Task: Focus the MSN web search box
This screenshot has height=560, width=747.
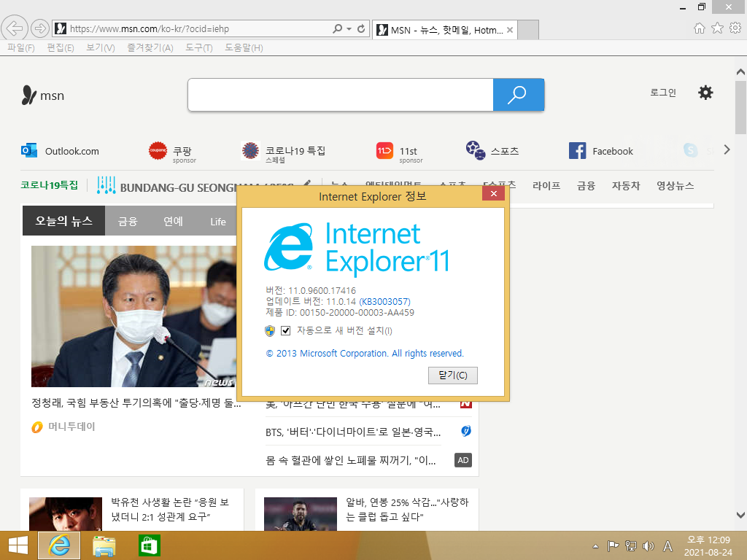Action: [341, 95]
